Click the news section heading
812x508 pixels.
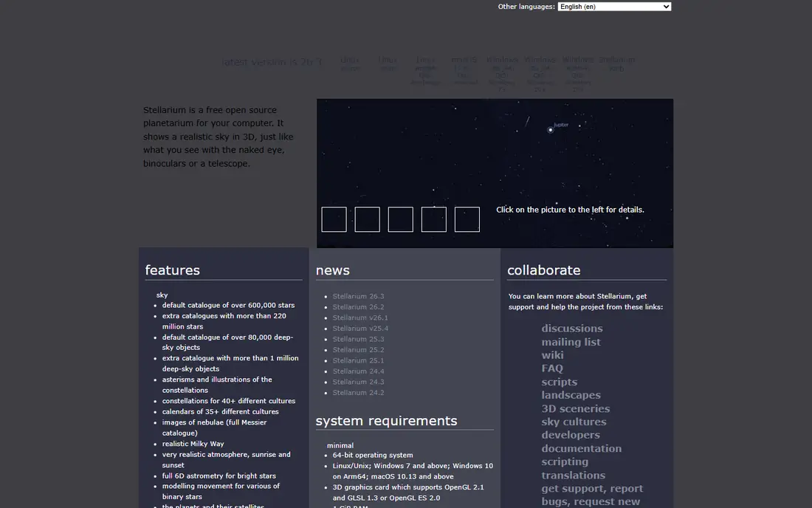point(332,270)
